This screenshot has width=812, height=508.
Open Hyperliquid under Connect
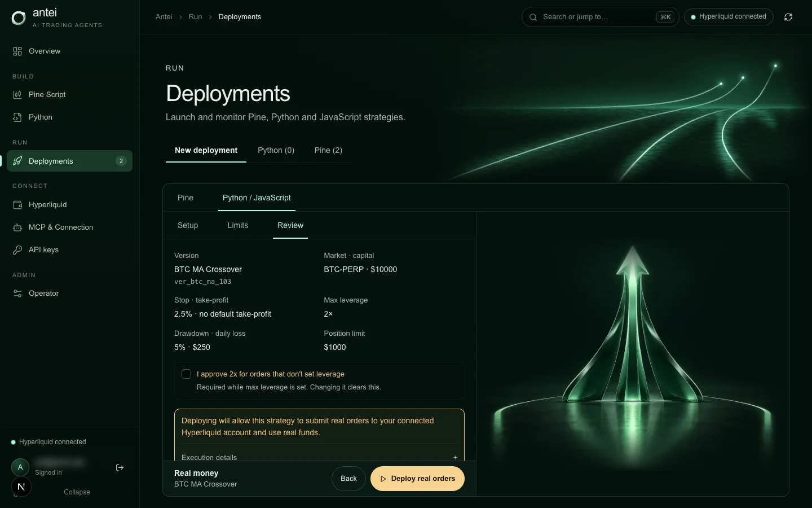click(x=69, y=205)
